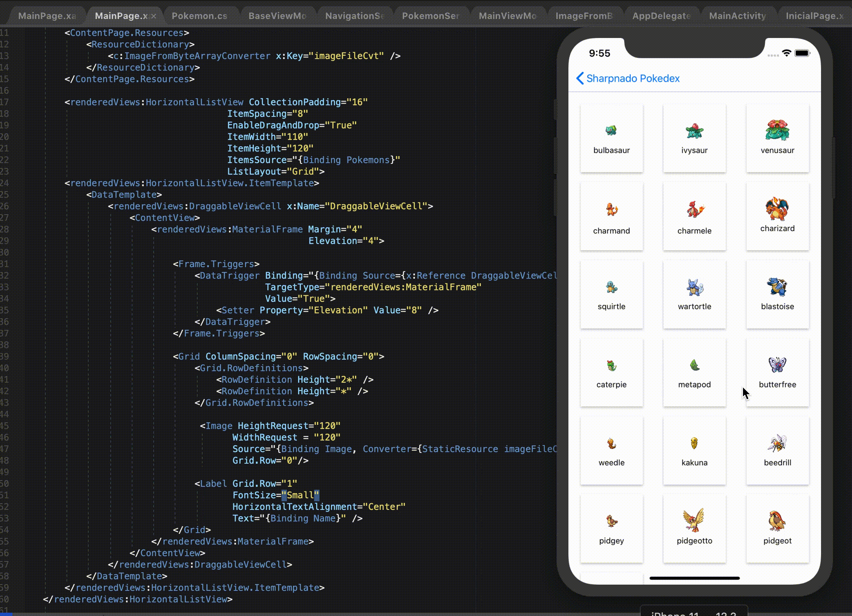This screenshot has height=616, width=852.
Task: Click the venusaur name label
Action: point(777,150)
